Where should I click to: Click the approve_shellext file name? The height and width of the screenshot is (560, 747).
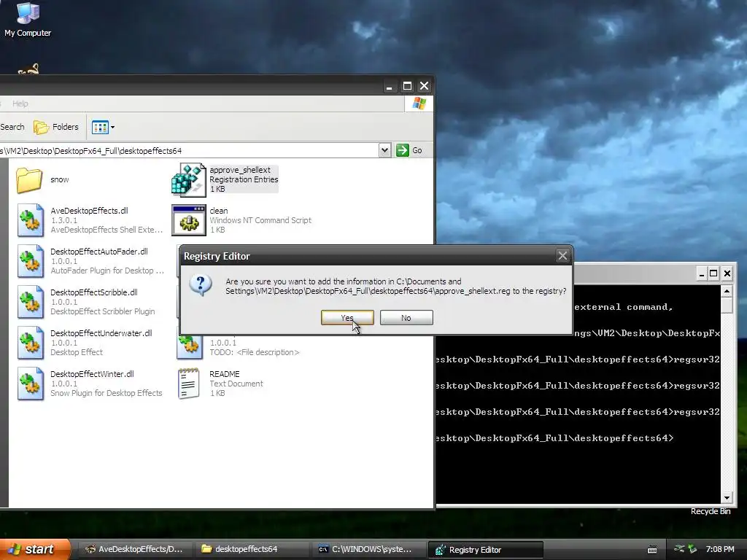point(240,170)
